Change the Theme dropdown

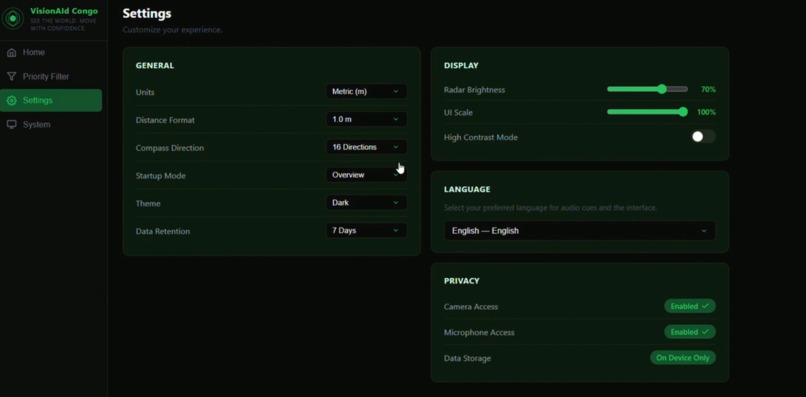pos(366,203)
